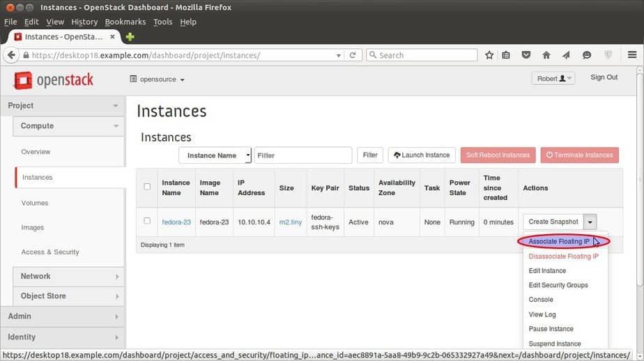Open the Firefox hamburger menu
Screen dimensions: 644x361
coord(632,54)
